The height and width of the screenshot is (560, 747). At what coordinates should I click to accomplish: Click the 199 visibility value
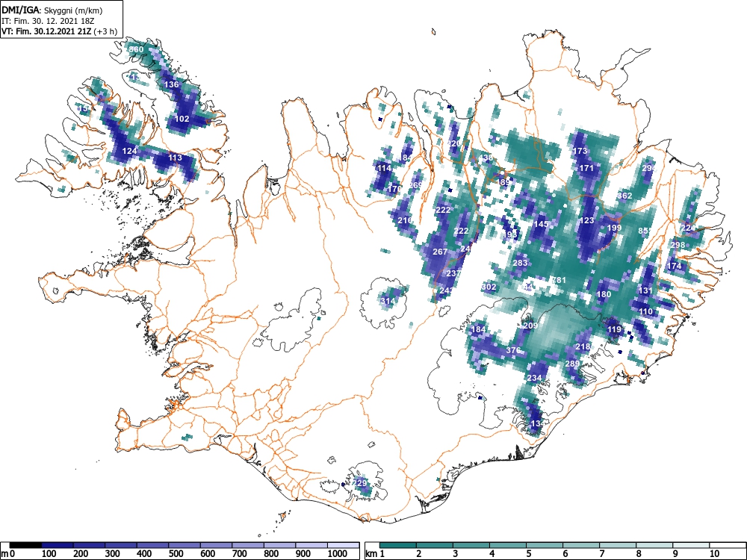(614, 228)
